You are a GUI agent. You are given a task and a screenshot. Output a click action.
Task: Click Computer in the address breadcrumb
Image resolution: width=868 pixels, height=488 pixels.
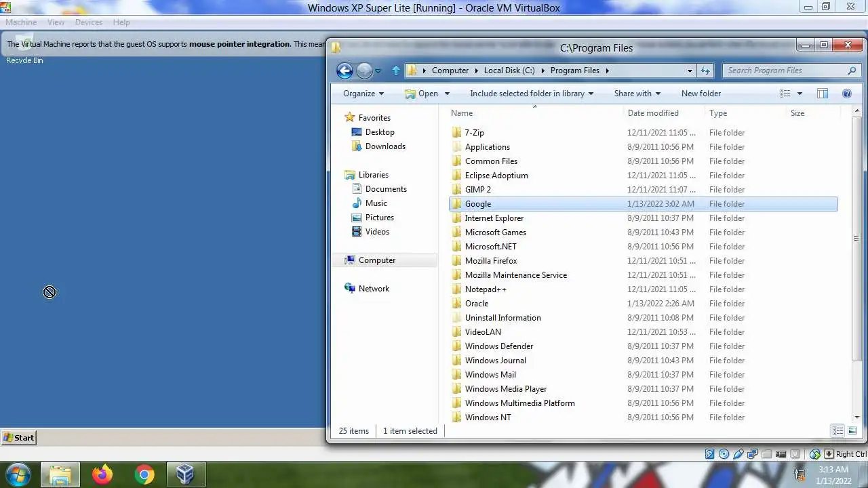(x=450, y=70)
